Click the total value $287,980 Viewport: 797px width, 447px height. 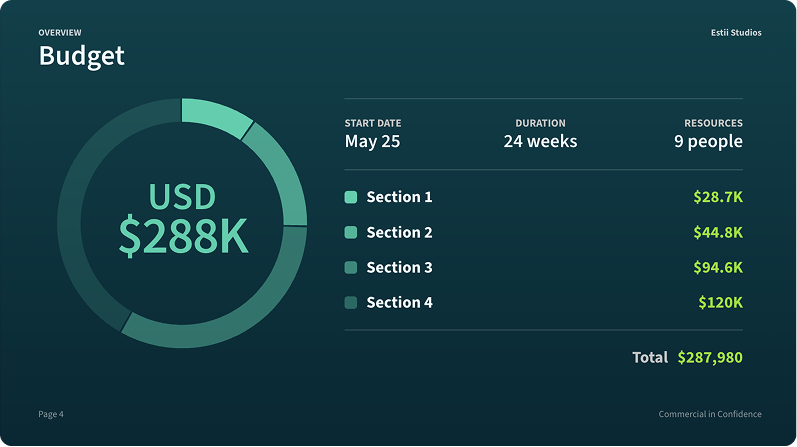pos(710,357)
